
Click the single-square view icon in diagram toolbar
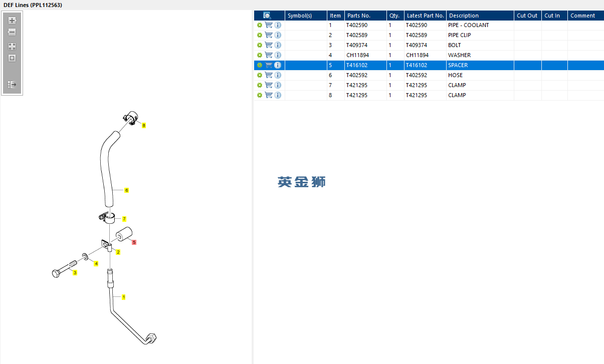[x=12, y=58]
